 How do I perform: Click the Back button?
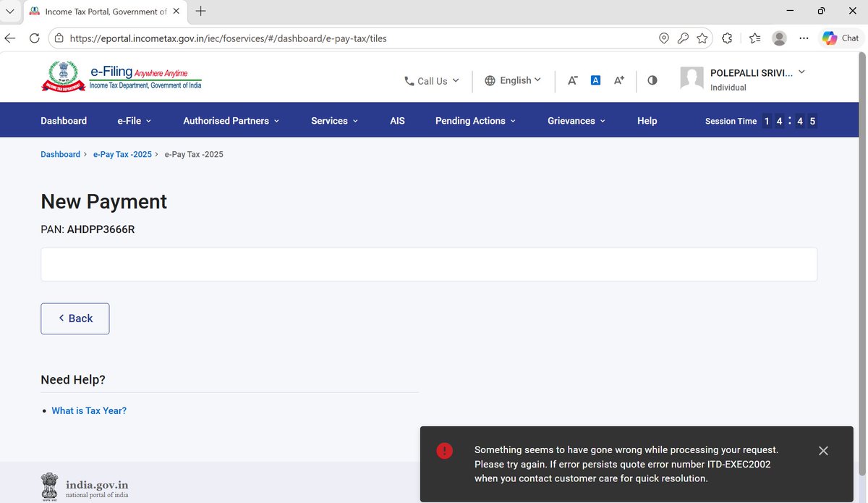click(75, 318)
